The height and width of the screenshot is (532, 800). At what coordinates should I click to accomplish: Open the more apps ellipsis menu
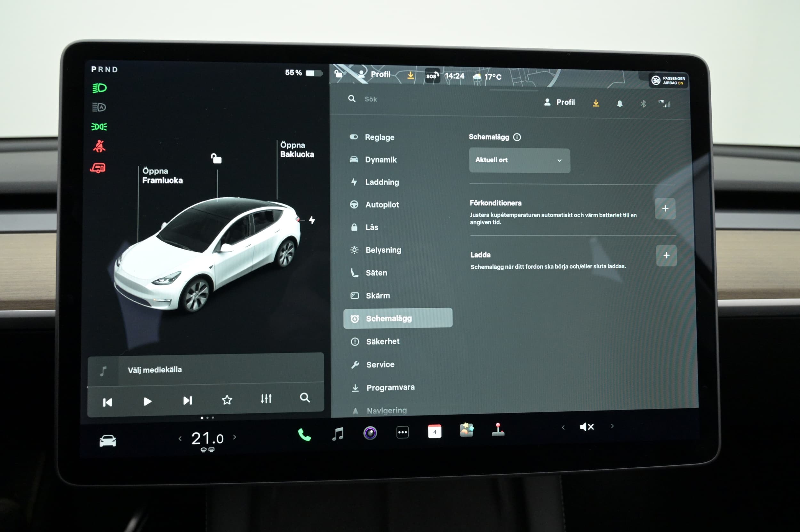coord(403,433)
